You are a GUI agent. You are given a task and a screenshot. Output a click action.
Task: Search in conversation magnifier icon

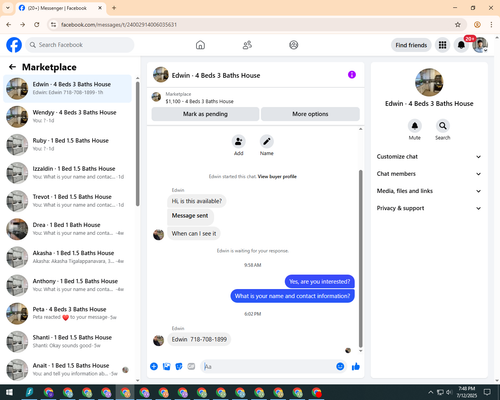coord(443,126)
